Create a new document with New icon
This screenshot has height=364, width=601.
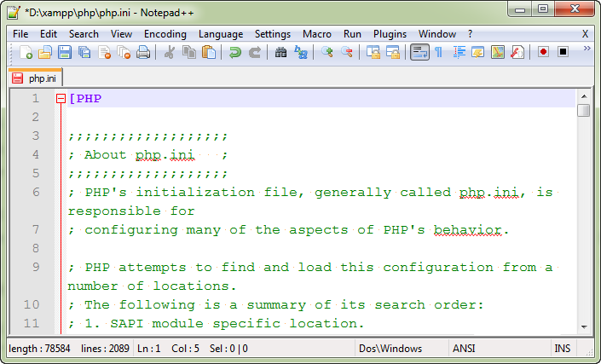pyautogui.click(x=25, y=52)
